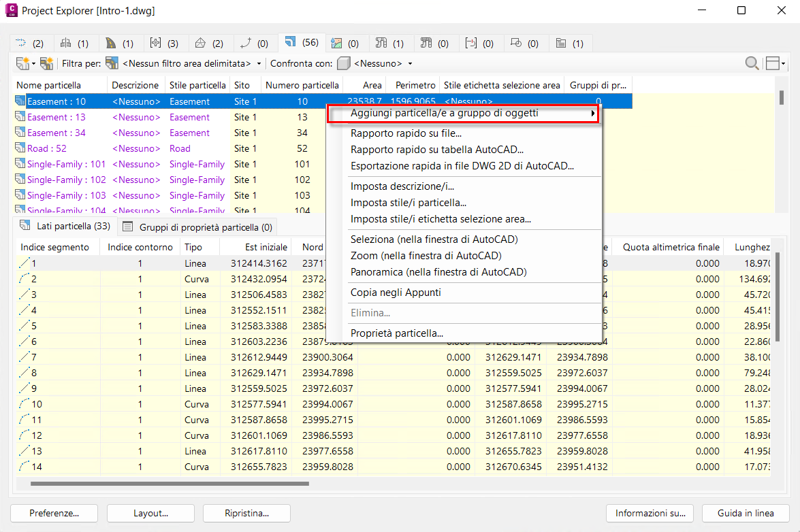Select 'Copia negli Appunti' from context menu
800x532 pixels.
[396, 293]
